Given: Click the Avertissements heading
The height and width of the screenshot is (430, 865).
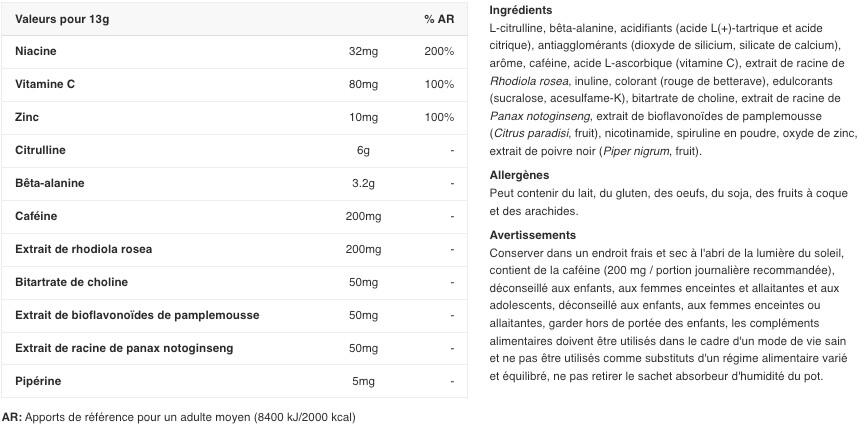Looking at the screenshot, I should (x=533, y=235).
